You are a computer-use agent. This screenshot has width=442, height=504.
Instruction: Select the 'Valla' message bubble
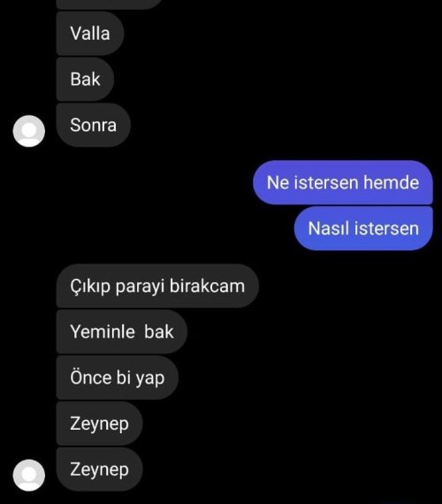pyautogui.click(x=90, y=34)
